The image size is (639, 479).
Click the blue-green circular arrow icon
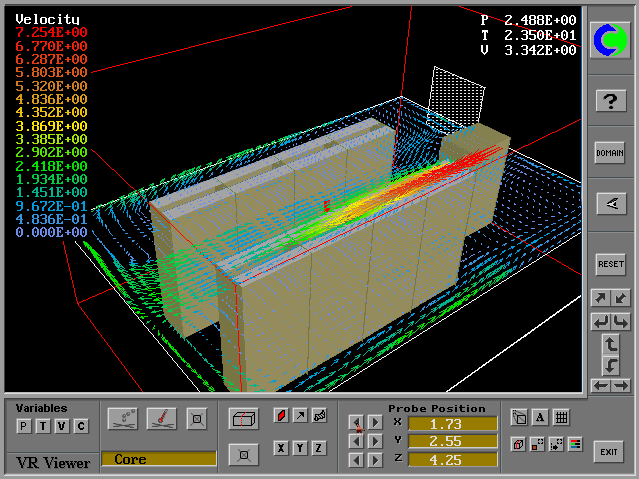pyautogui.click(x=610, y=41)
